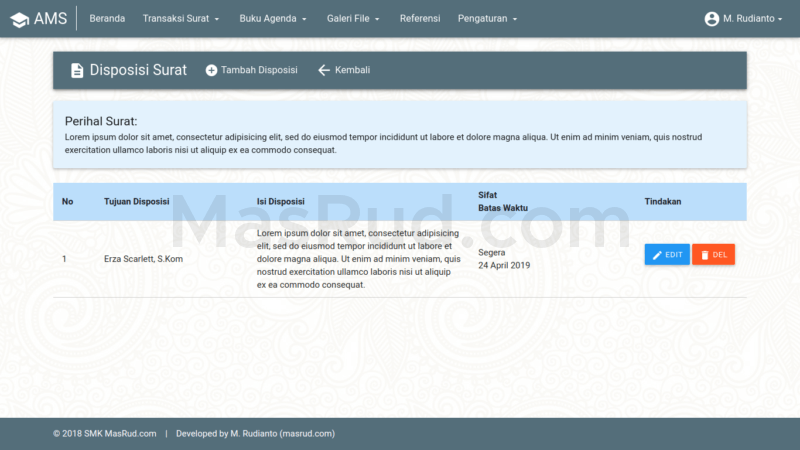800x450 pixels.
Task: Expand the Buku Agenda dropdown
Action: click(273, 19)
